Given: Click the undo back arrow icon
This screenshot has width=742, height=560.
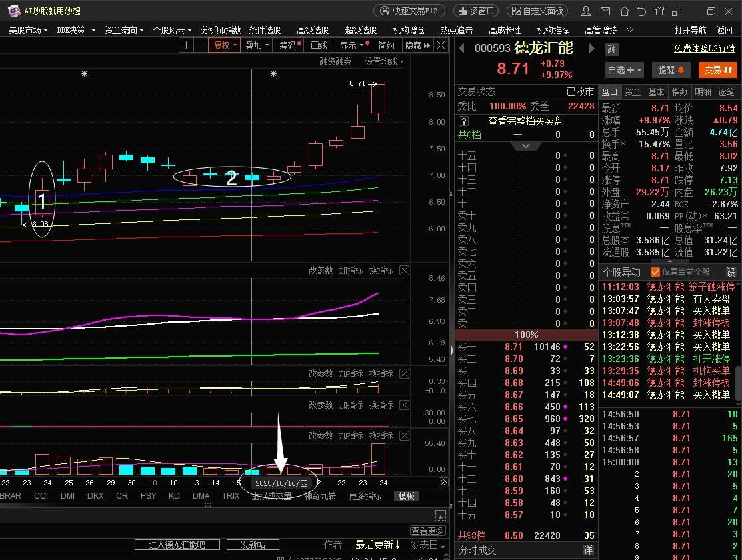Looking at the screenshot, I should tap(641, 11).
